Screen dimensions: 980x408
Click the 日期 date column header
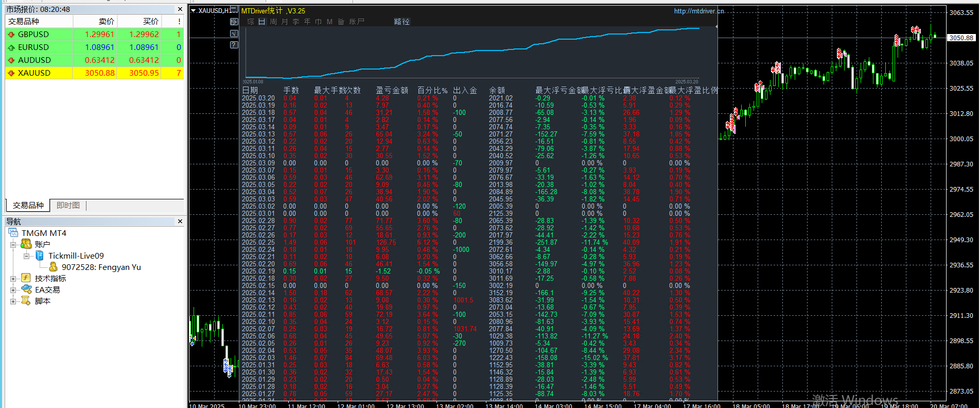[x=250, y=90]
